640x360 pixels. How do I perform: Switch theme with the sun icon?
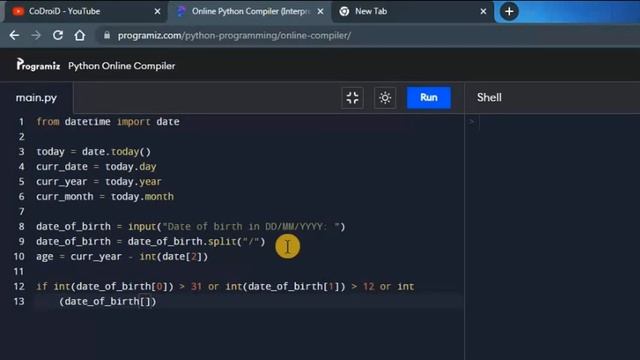pyautogui.click(x=385, y=98)
